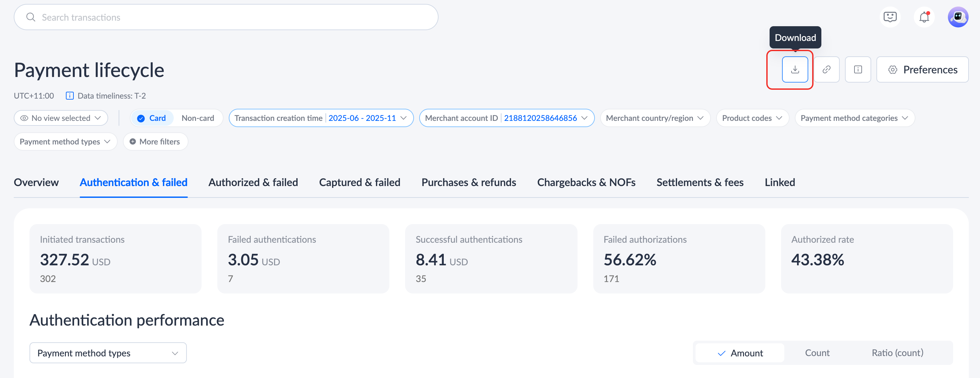Expand the No view selected dropdown
Image resolution: width=980 pixels, height=378 pixels.
point(61,118)
